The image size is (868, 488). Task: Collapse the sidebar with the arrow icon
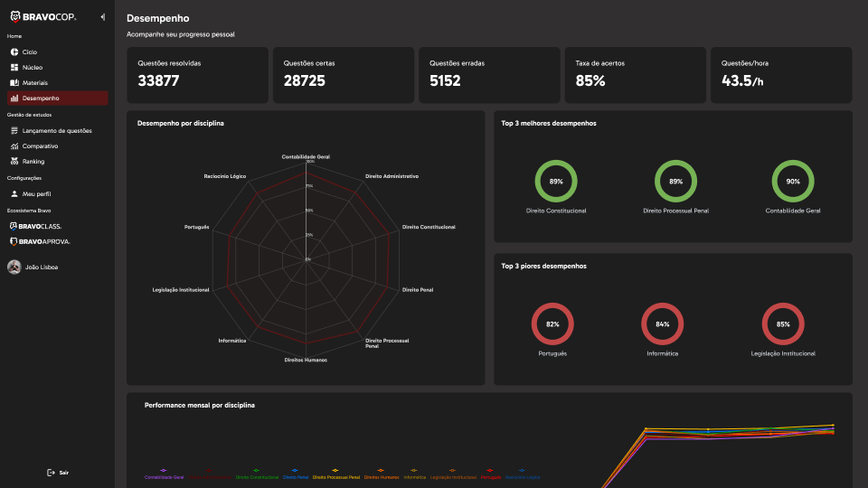[x=103, y=17]
